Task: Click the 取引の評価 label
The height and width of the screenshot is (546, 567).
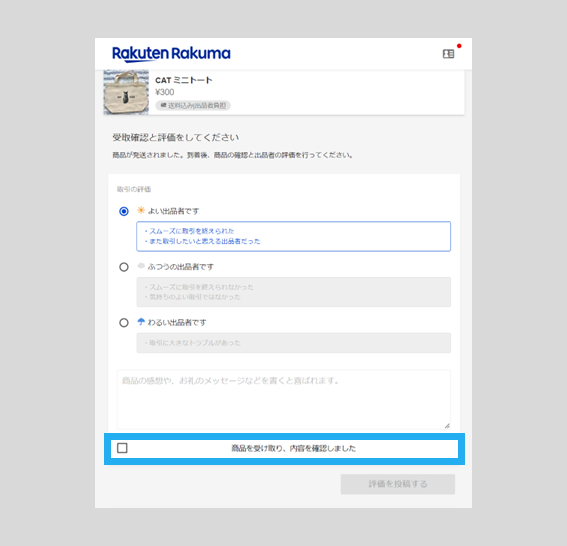Action: (x=134, y=189)
